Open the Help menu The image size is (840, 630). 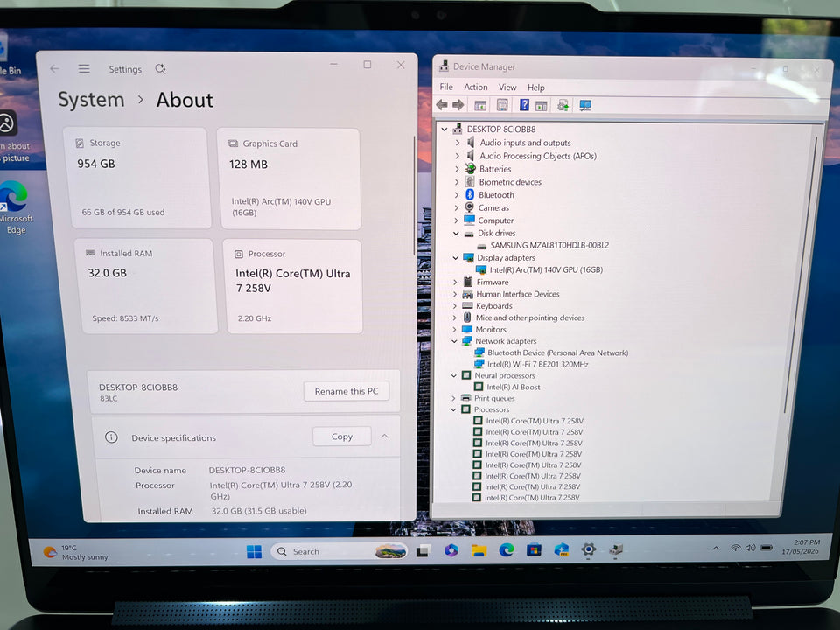[x=535, y=87]
